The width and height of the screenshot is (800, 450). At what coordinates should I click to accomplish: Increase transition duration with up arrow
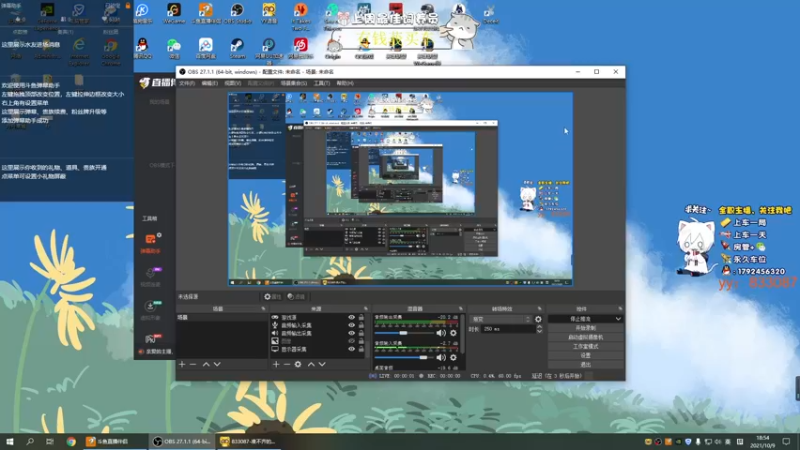point(539,327)
